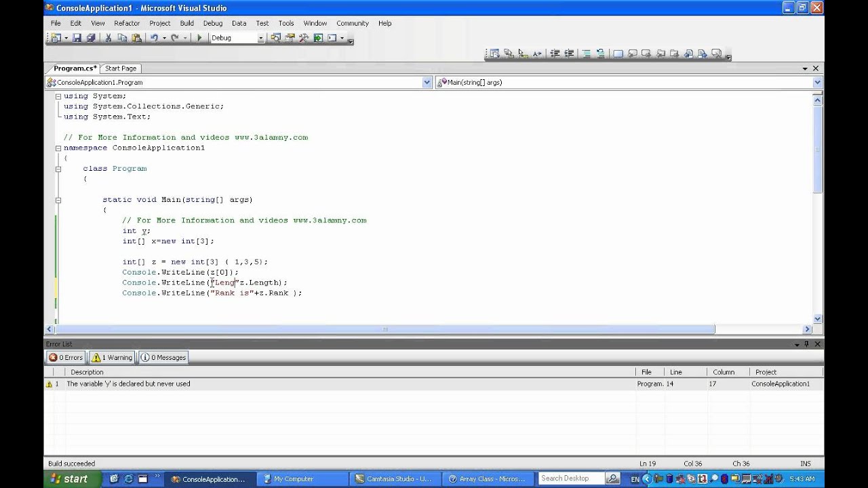Start debugging with the green play icon
Screen dimensions: 868x488
199,38
